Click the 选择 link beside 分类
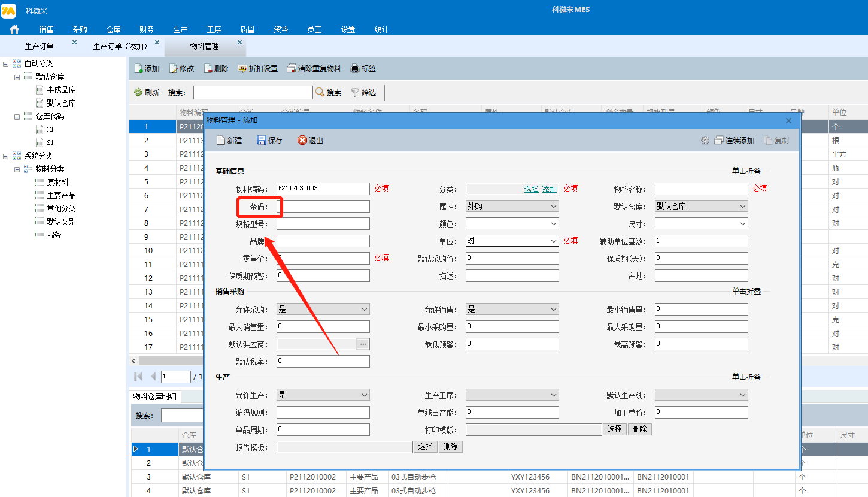 tap(531, 189)
